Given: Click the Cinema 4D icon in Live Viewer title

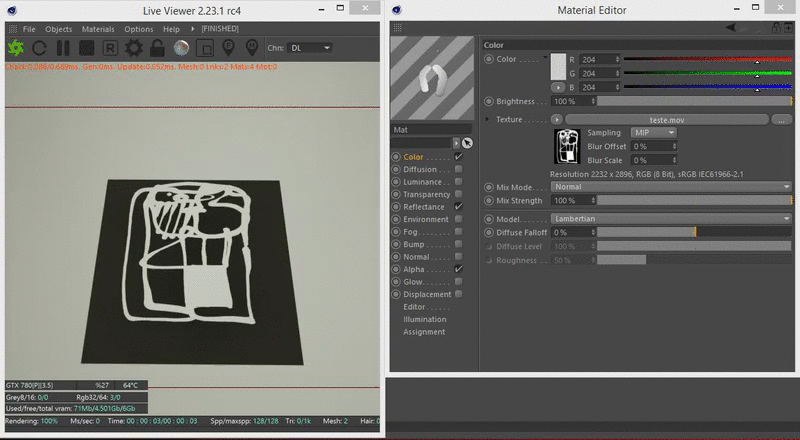Looking at the screenshot, I should pyautogui.click(x=12, y=10).
